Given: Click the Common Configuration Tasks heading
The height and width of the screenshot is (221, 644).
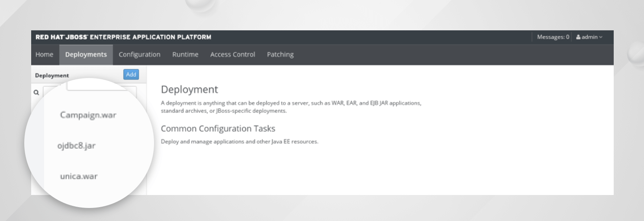Looking at the screenshot, I should [x=218, y=129].
